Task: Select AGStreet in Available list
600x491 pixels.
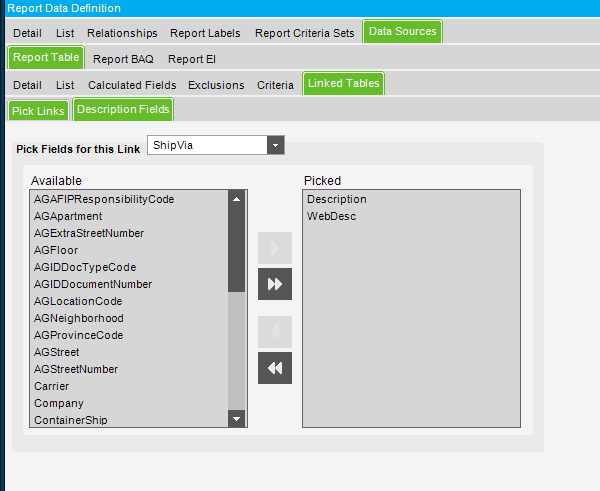Action: (x=129, y=352)
